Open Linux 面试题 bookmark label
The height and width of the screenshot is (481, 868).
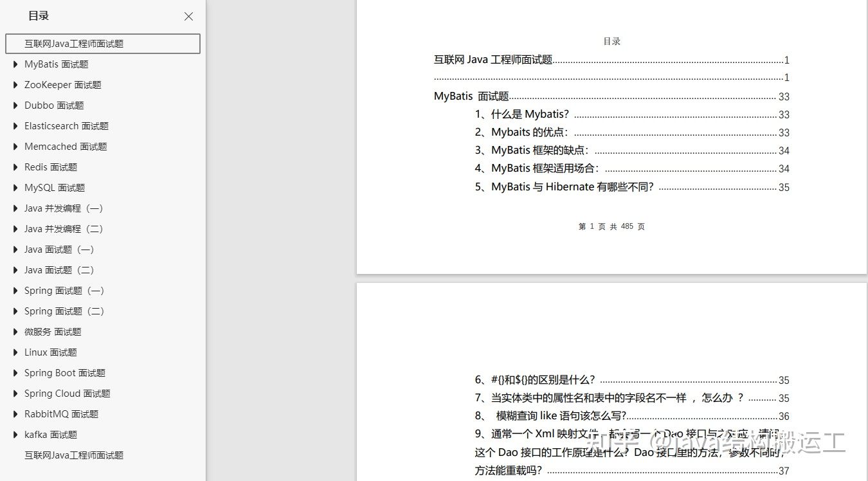[x=51, y=352]
